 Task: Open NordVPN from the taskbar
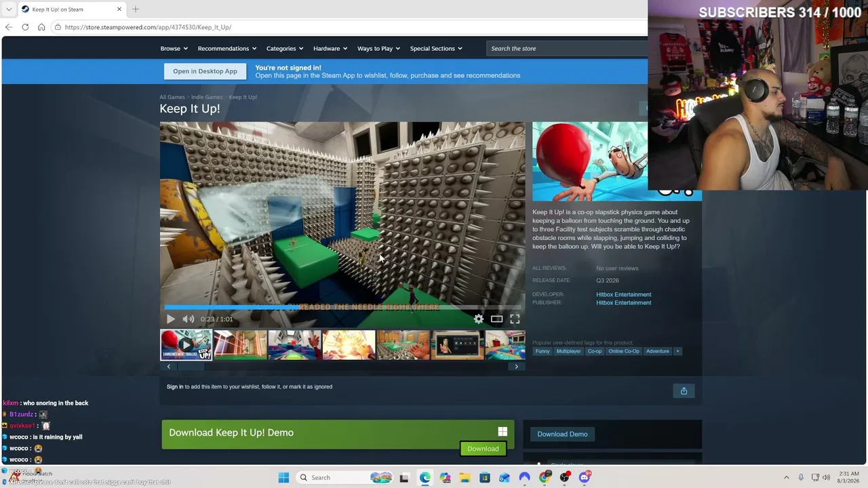(524, 477)
